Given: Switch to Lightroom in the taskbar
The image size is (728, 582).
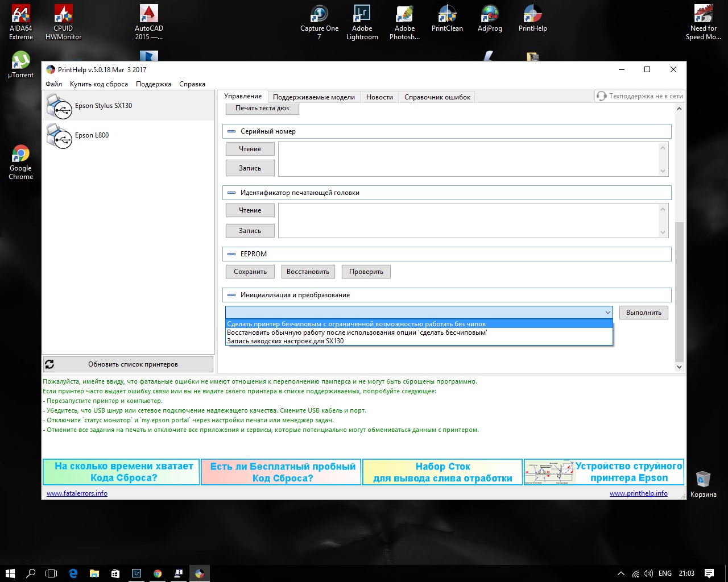Looking at the screenshot, I should pyautogui.click(x=136, y=573).
